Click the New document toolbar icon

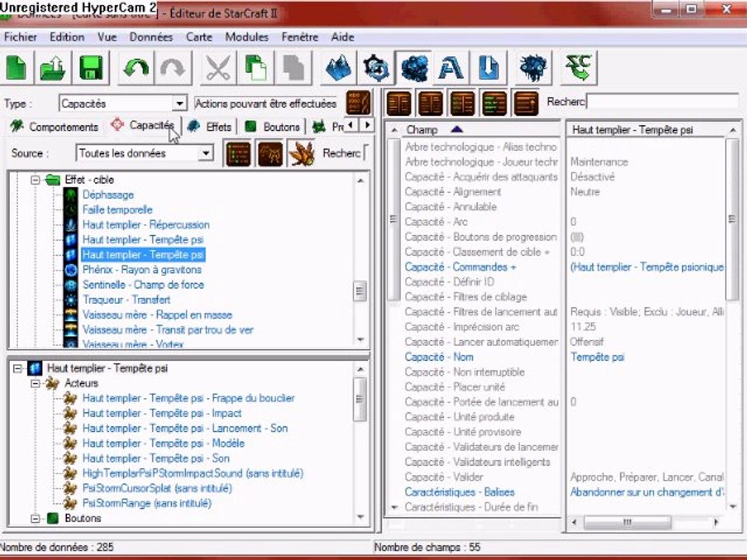tap(16, 68)
